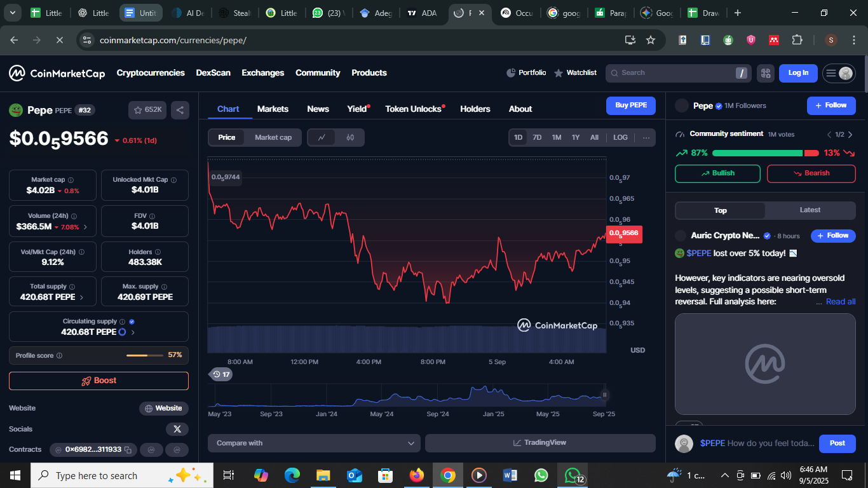Open the X socials link
Screen dimensions: 868x488
point(177,429)
